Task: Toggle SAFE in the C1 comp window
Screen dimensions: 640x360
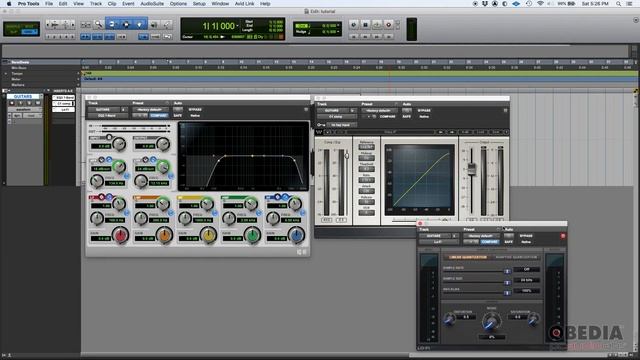Action: tap(407, 117)
